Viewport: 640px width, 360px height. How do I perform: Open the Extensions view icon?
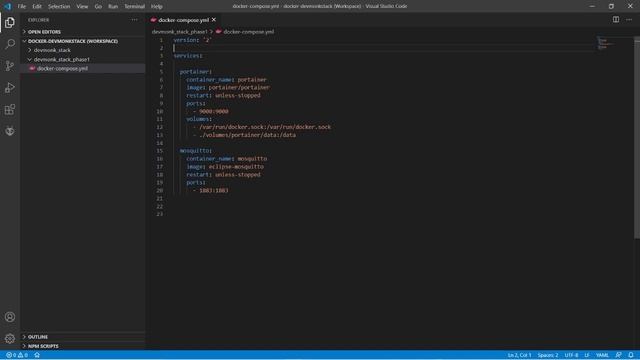click(x=10, y=109)
